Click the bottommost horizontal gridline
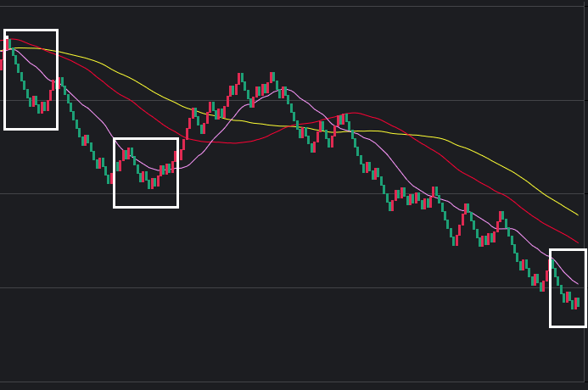 pyautogui.click(x=294, y=382)
